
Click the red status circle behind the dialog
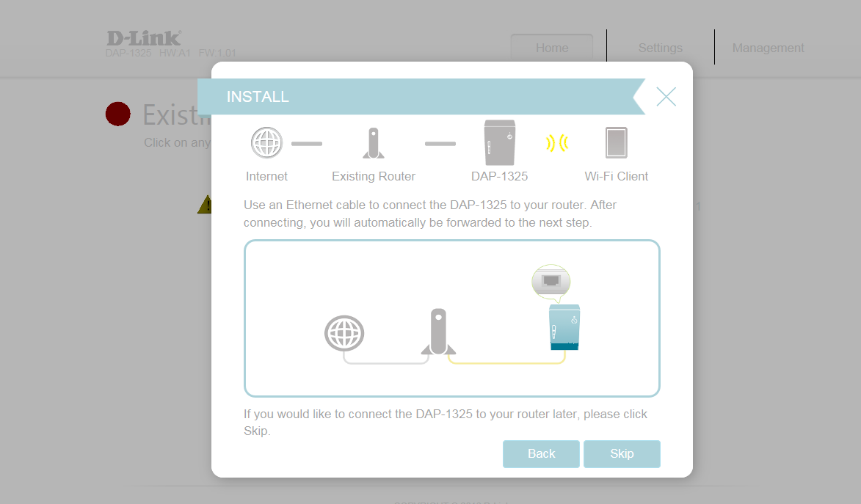click(x=118, y=114)
